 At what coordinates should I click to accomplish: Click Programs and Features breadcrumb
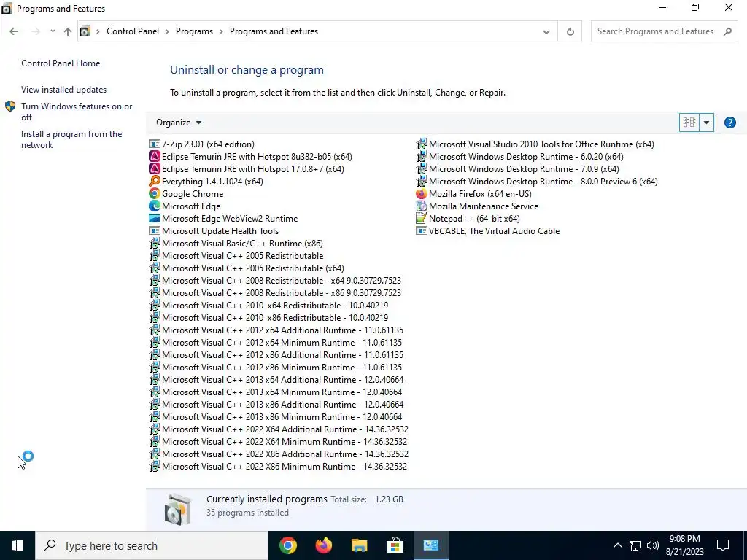click(274, 31)
